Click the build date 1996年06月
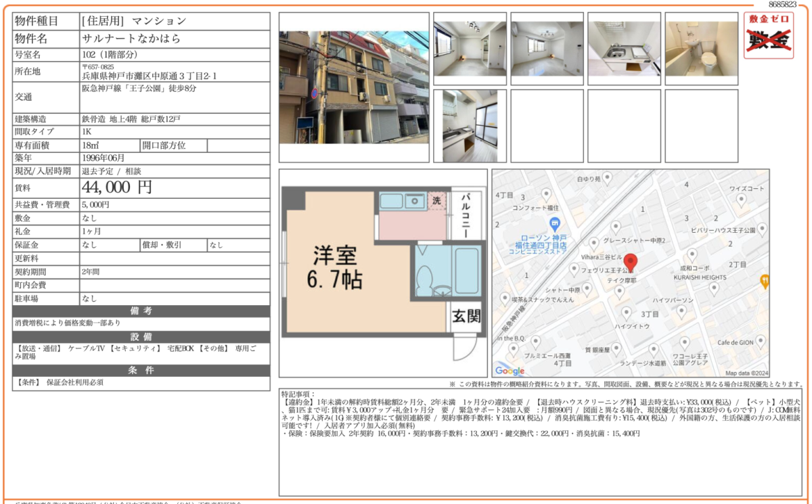812x504 pixels. click(103, 158)
